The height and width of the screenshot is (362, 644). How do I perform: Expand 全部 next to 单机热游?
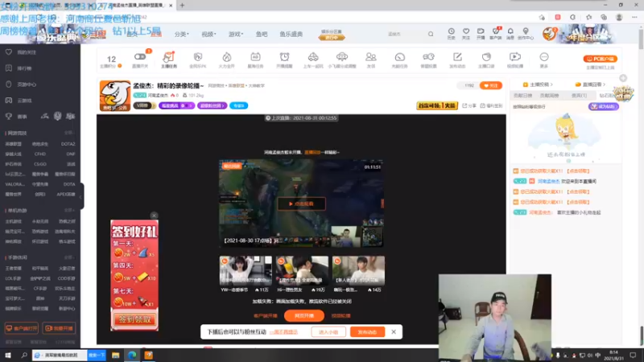(x=69, y=210)
